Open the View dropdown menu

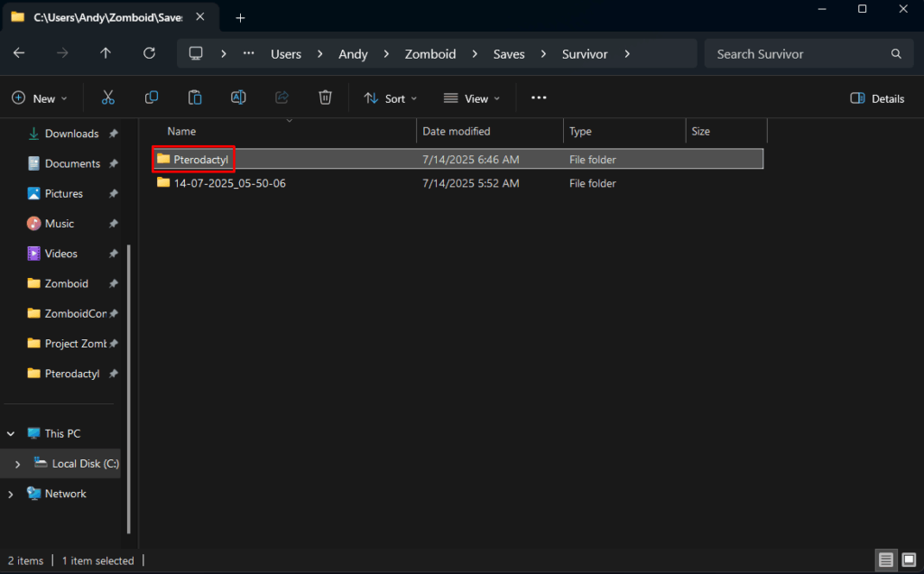click(471, 98)
